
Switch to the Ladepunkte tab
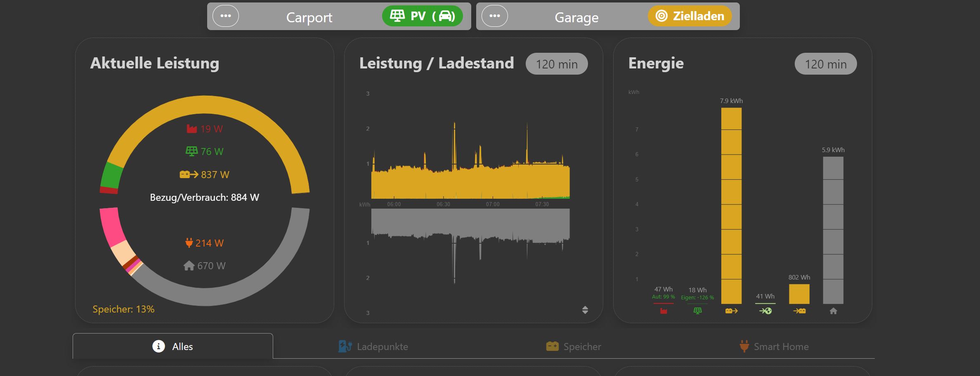pyautogui.click(x=373, y=346)
